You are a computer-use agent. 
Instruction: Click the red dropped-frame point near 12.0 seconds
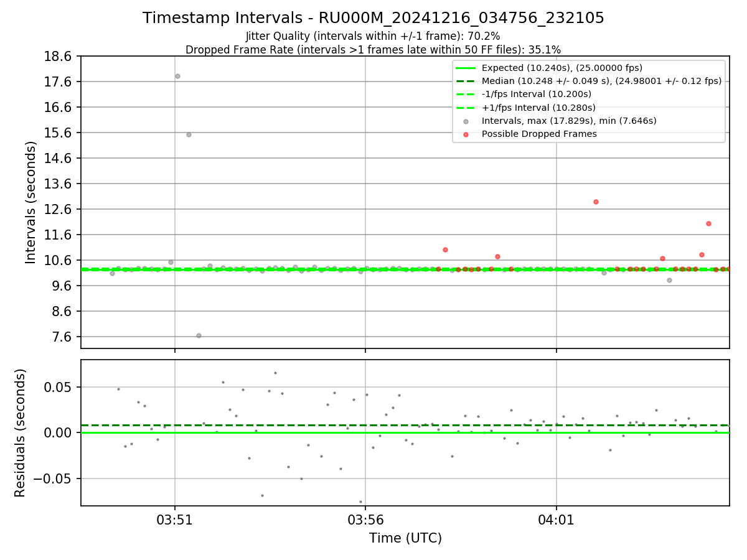pyautogui.click(x=708, y=223)
